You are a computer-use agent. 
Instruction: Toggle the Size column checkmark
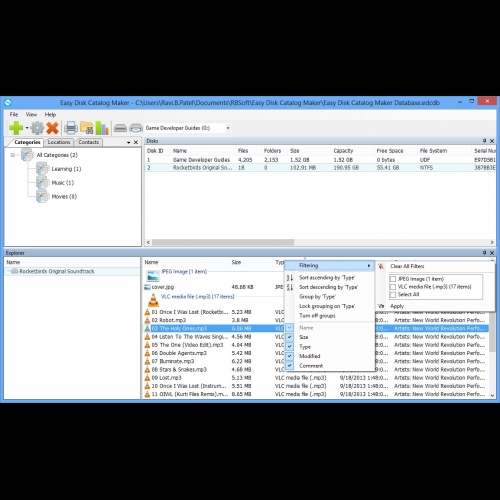click(290, 337)
